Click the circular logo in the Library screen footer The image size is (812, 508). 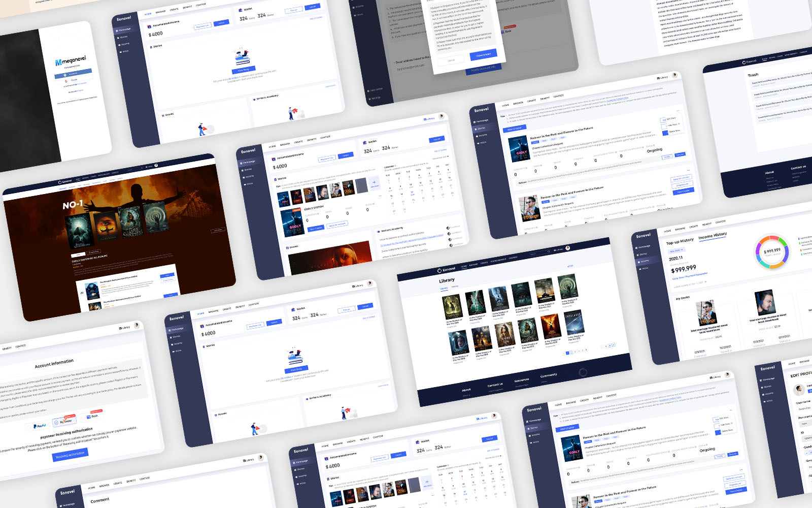point(583,372)
